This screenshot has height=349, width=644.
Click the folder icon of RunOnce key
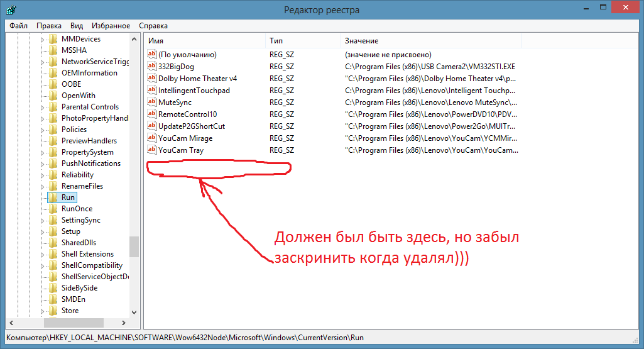53,209
